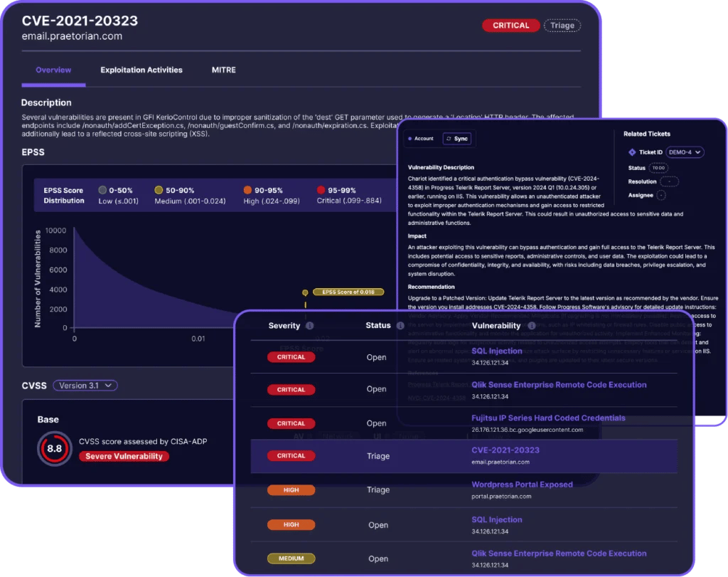Click HIGH badge in Wordpress Portal row
This screenshot has width=728, height=577.
click(x=291, y=490)
